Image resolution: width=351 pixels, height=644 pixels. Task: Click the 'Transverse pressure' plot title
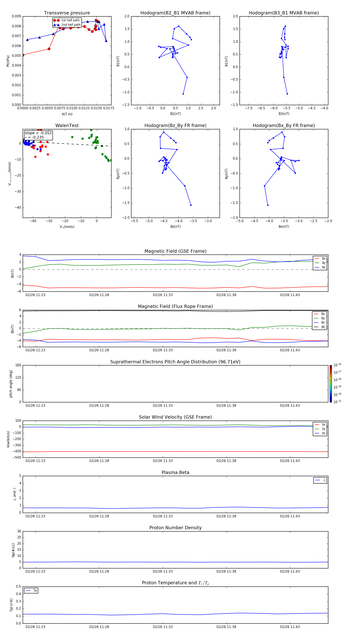pos(67,13)
